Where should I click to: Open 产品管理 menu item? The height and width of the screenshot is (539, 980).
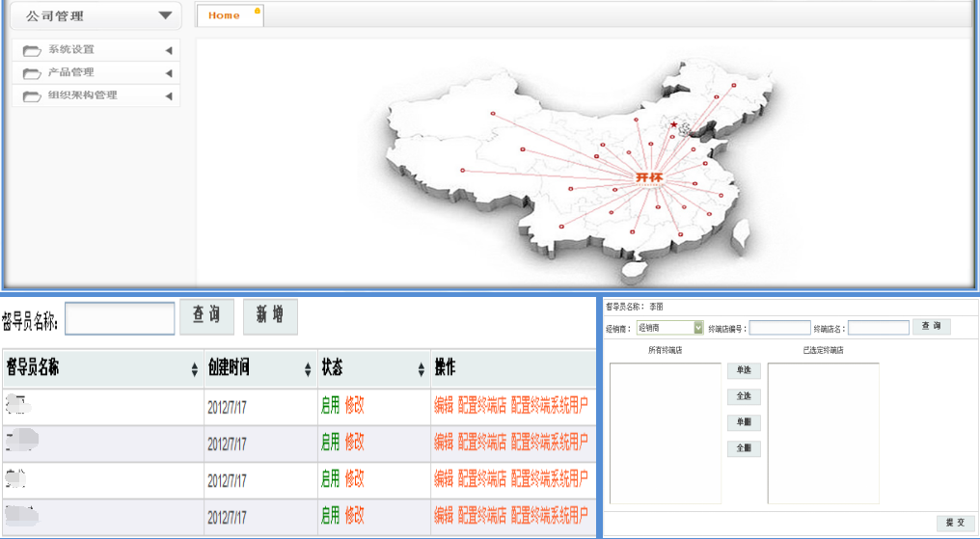coord(71,72)
